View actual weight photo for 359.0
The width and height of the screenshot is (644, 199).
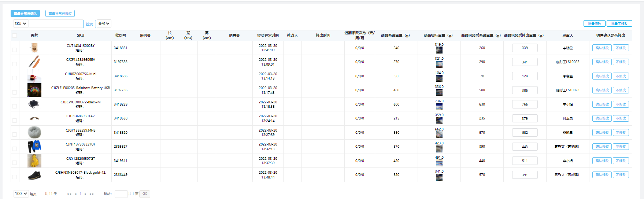pyautogui.click(x=439, y=121)
